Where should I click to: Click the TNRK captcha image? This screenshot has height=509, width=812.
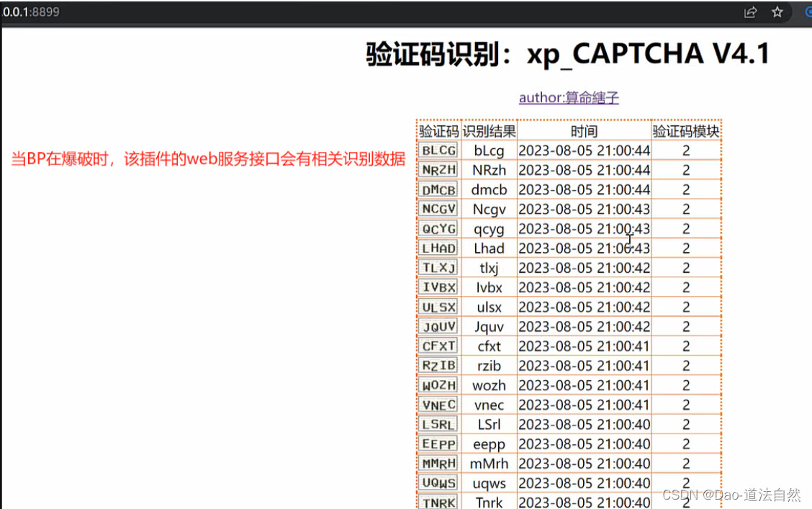tap(438, 503)
